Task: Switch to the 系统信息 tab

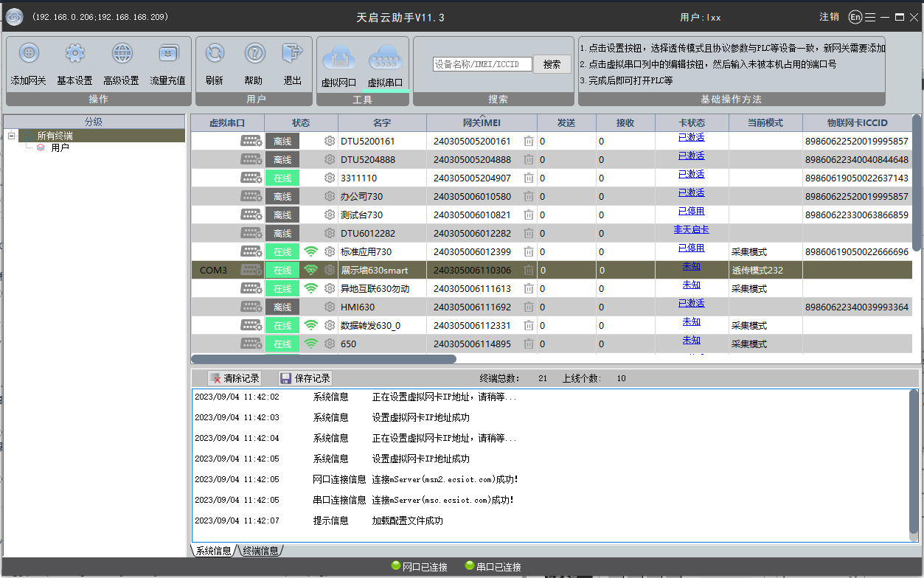Action: (213, 551)
